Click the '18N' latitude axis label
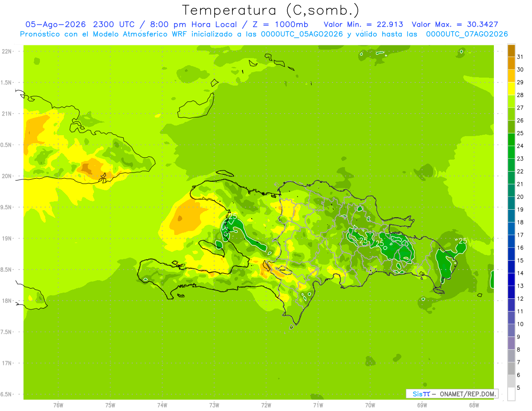The image size is (532, 411). coord(7,301)
